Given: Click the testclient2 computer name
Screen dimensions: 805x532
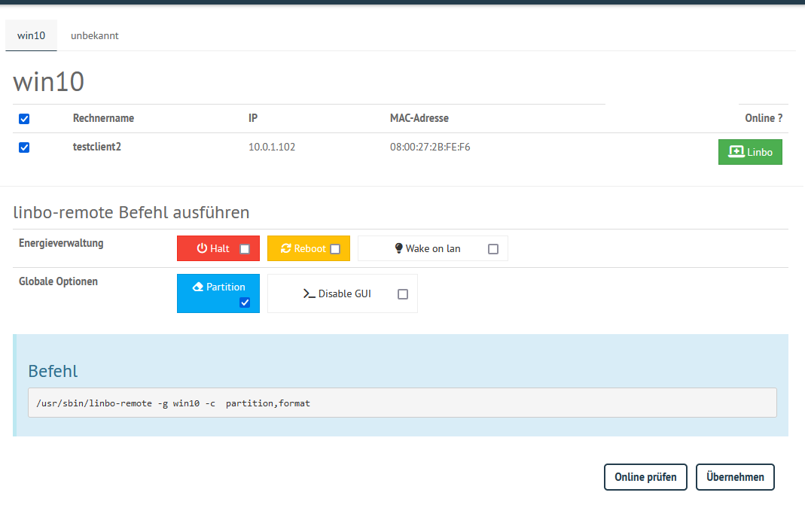Looking at the screenshot, I should [x=97, y=147].
